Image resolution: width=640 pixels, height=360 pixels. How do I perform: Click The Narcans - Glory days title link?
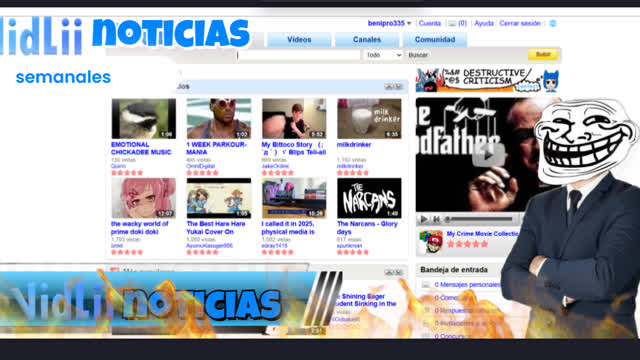coord(367,228)
